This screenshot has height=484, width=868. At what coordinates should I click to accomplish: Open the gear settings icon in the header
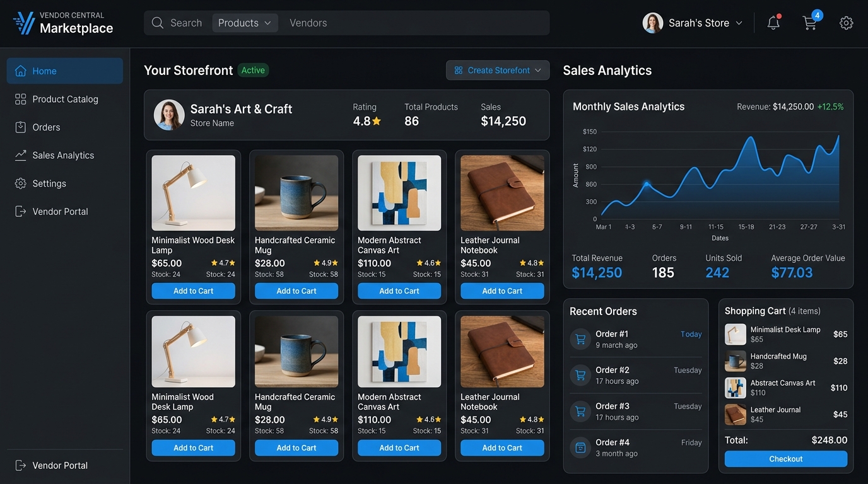pos(847,23)
